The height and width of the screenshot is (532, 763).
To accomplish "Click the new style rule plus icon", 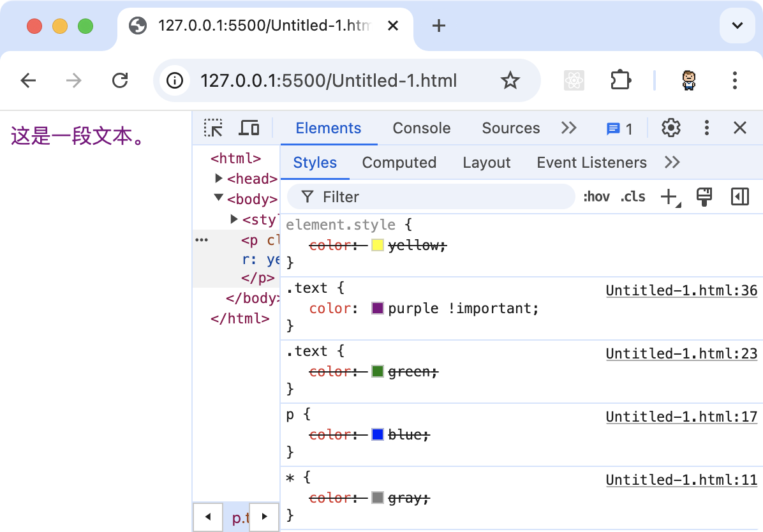I will point(669,197).
